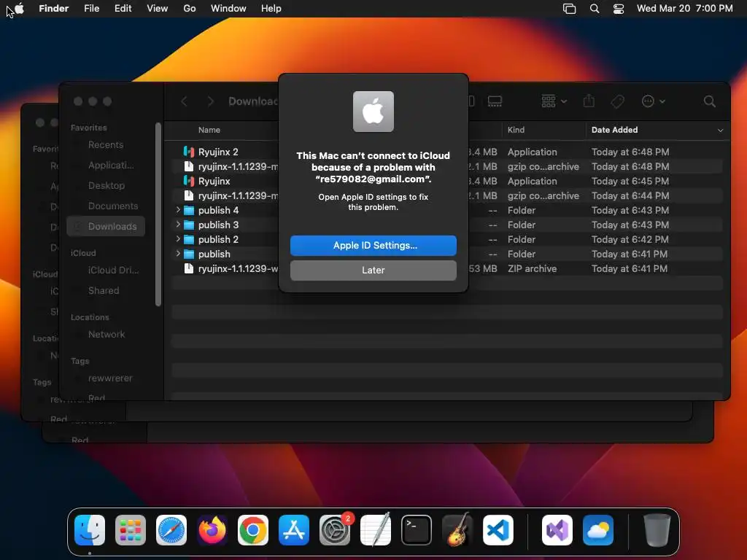Click the Finder sidebar scrollbar
This screenshot has width=747, height=560.
pyautogui.click(x=158, y=214)
